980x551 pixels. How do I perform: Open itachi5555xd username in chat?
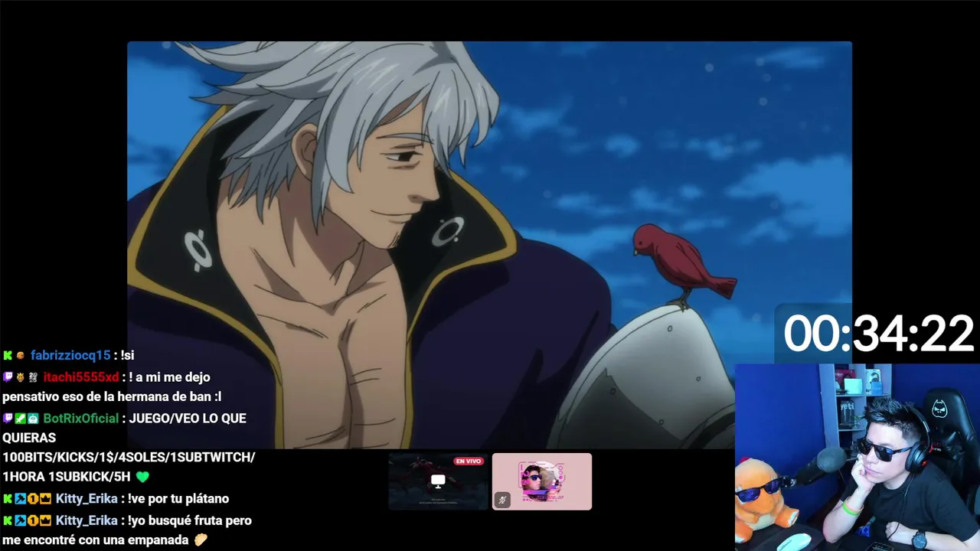pos(81,377)
